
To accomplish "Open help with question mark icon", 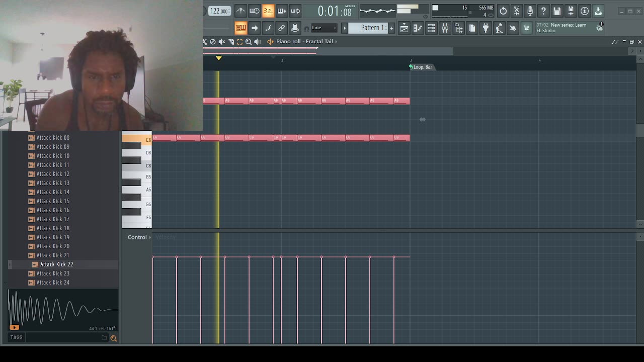I will (x=544, y=11).
